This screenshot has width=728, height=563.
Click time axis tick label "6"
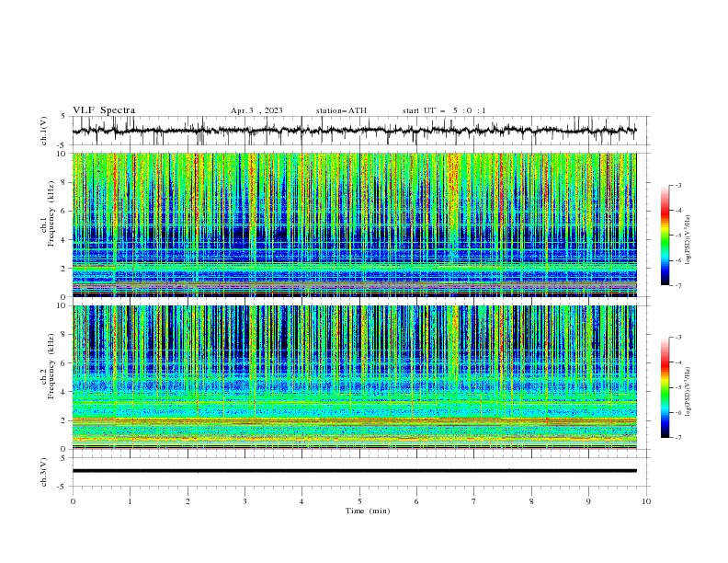(x=416, y=501)
